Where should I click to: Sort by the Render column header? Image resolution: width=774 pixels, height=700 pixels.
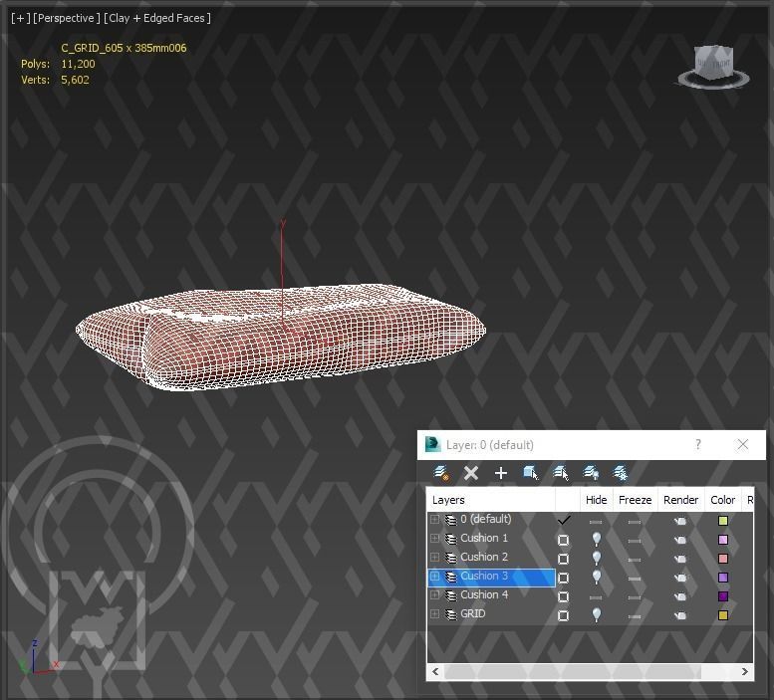tap(680, 500)
